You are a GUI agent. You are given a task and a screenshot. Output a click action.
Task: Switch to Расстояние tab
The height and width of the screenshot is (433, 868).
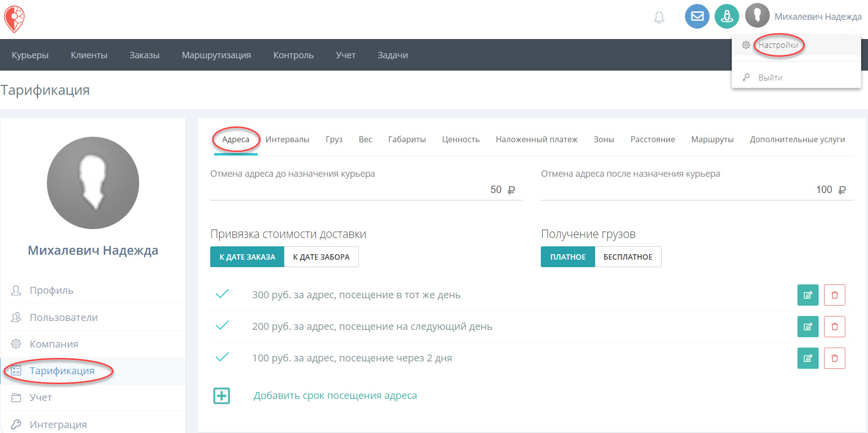(x=653, y=139)
